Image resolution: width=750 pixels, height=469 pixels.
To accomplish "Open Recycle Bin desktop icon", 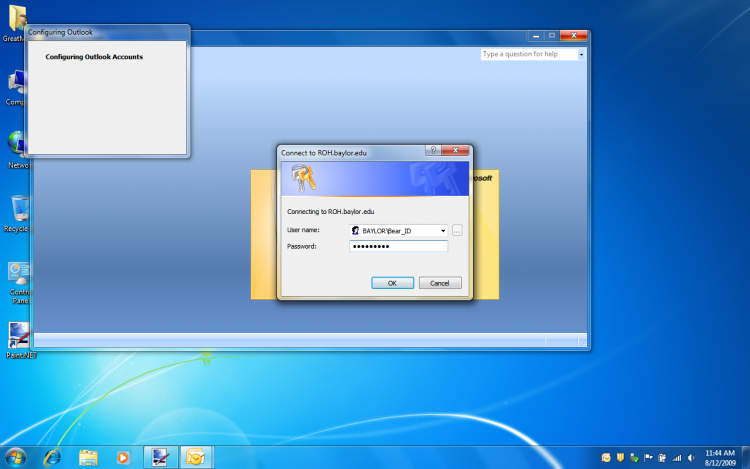I will point(18,214).
